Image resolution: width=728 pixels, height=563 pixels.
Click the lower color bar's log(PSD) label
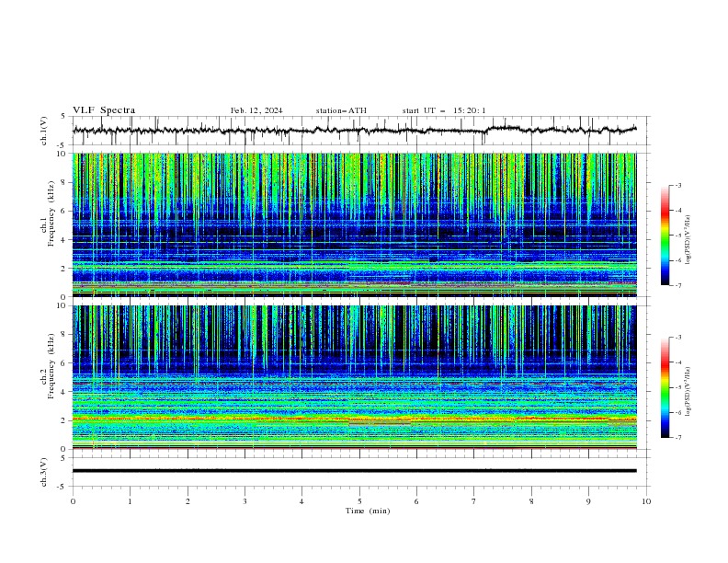coord(688,391)
